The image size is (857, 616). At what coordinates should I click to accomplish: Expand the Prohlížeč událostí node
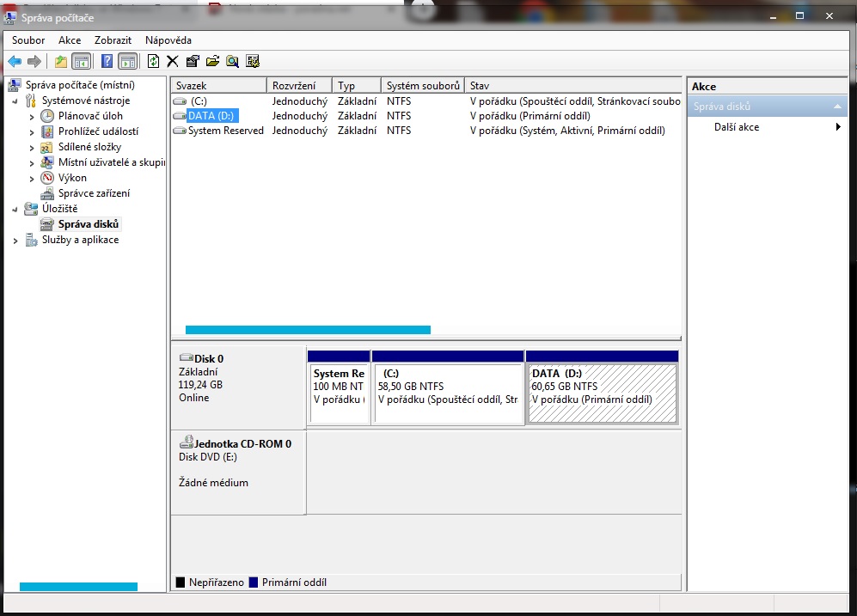(x=32, y=131)
